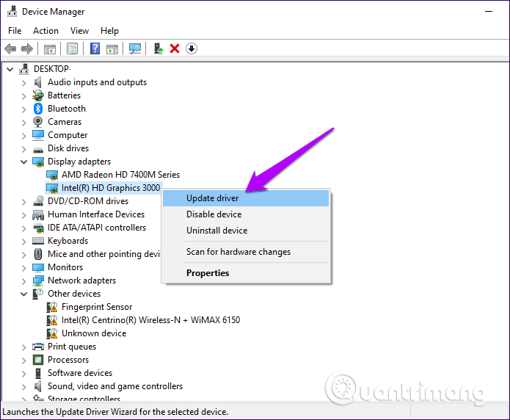Select AMD Radeon HD 7400M Series
510x420 pixels.
[x=120, y=175]
